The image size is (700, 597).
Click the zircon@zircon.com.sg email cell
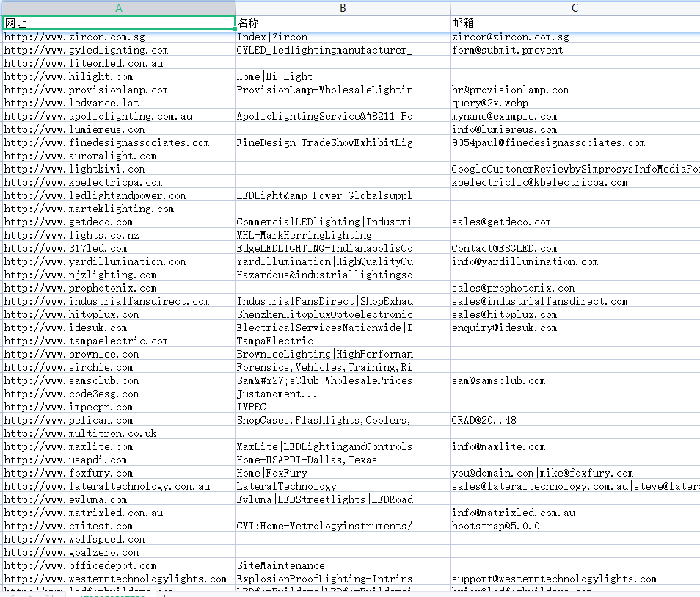pyautogui.click(x=575, y=37)
